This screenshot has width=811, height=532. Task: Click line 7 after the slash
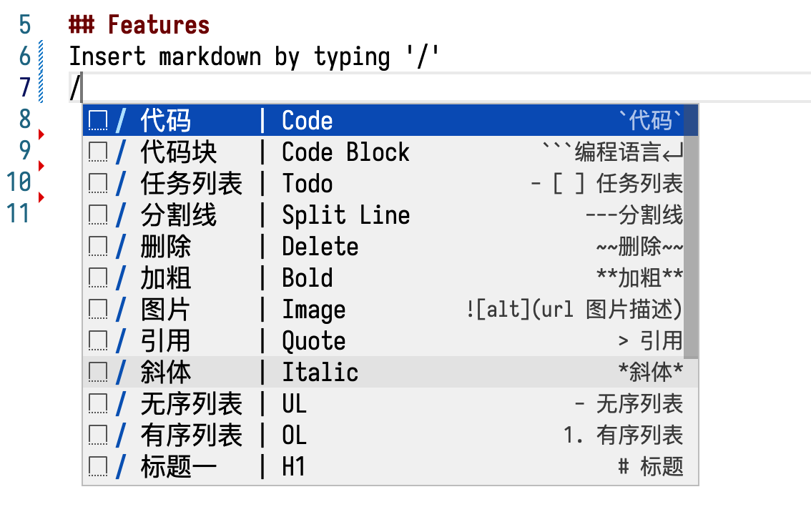click(445, 87)
